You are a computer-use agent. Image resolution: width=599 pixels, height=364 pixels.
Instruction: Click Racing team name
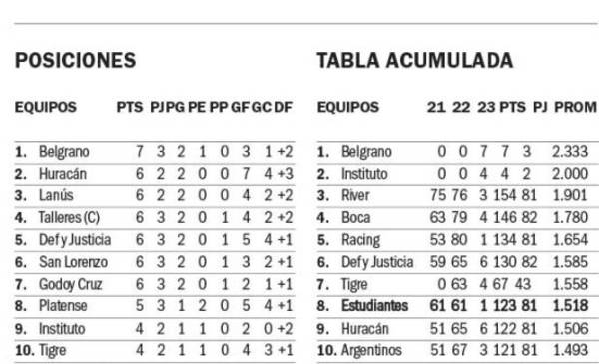[x=360, y=240]
